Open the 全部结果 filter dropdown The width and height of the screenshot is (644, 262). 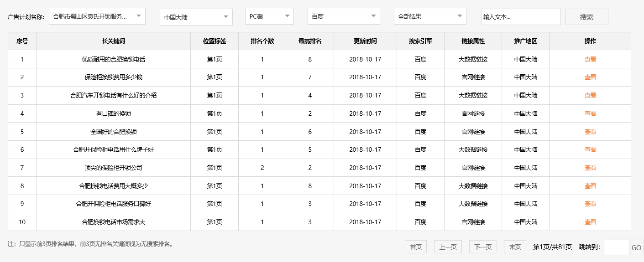tap(429, 16)
